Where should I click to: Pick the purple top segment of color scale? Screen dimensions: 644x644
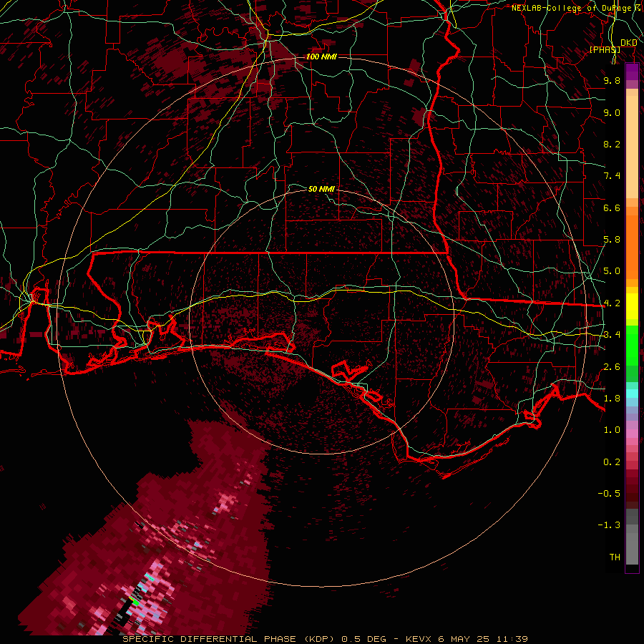(632, 72)
